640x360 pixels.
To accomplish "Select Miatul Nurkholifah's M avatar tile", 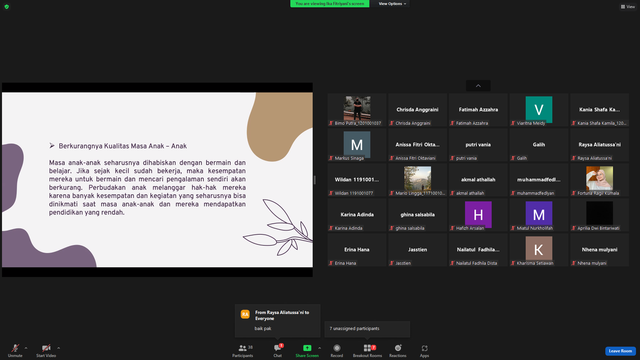I will pos(539,215).
